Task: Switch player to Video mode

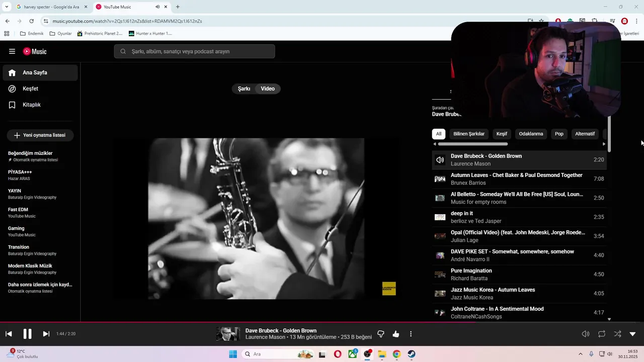Action: click(x=268, y=88)
